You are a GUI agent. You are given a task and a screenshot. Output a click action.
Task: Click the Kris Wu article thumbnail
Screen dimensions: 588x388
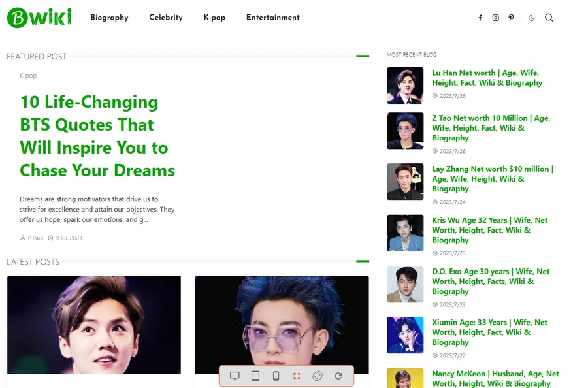tap(405, 233)
